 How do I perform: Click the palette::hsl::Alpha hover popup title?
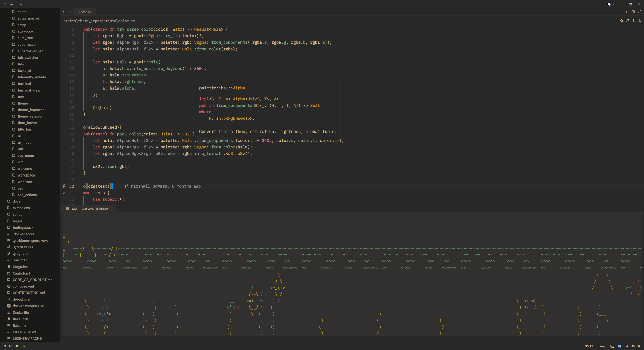(222, 88)
